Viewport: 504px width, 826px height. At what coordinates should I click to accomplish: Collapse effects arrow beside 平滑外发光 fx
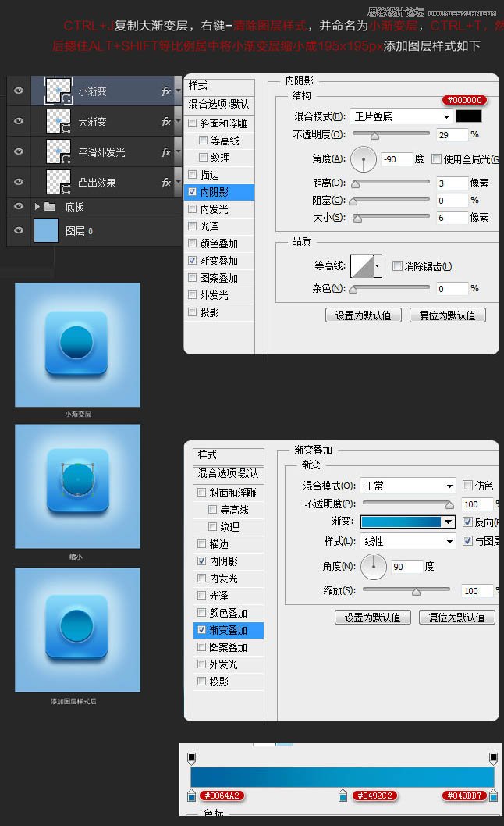(178, 152)
